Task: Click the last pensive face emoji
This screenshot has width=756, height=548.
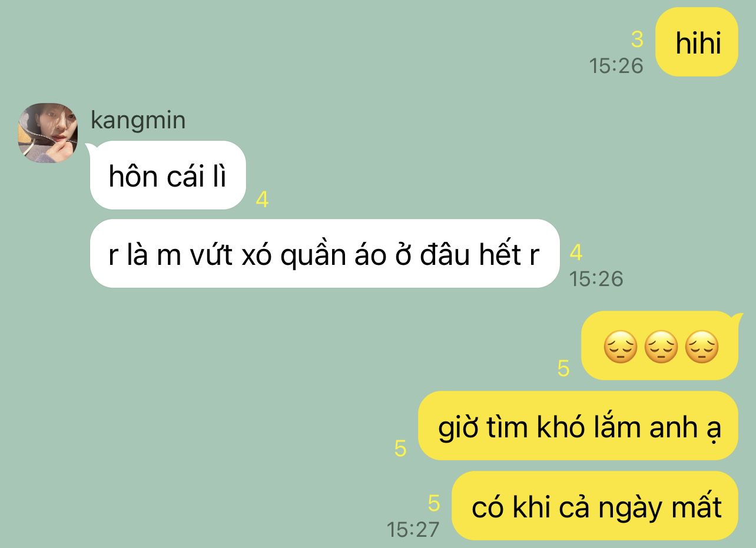Action: coord(702,347)
